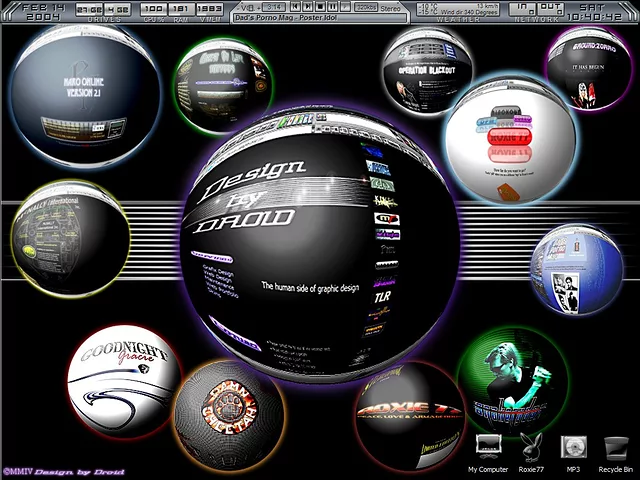Click the 3:14 track time display
640x480 pixels.
point(273,8)
